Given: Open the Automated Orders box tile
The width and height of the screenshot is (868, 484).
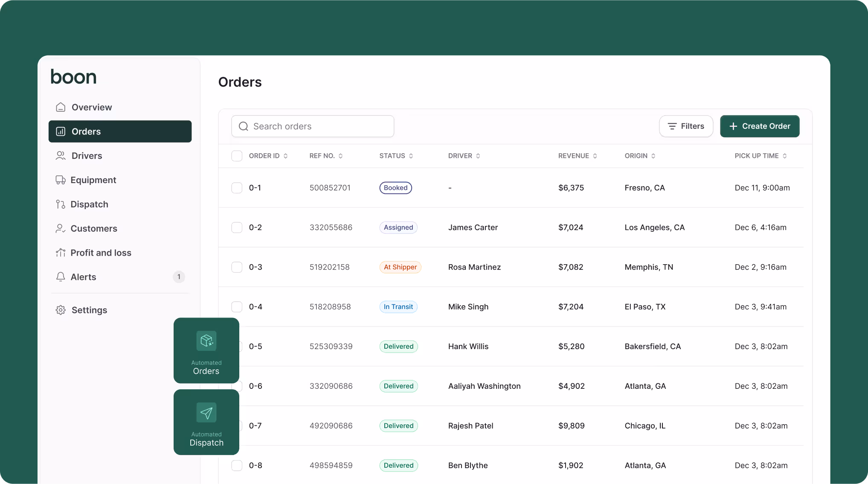Looking at the screenshot, I should tap(206, 350).
